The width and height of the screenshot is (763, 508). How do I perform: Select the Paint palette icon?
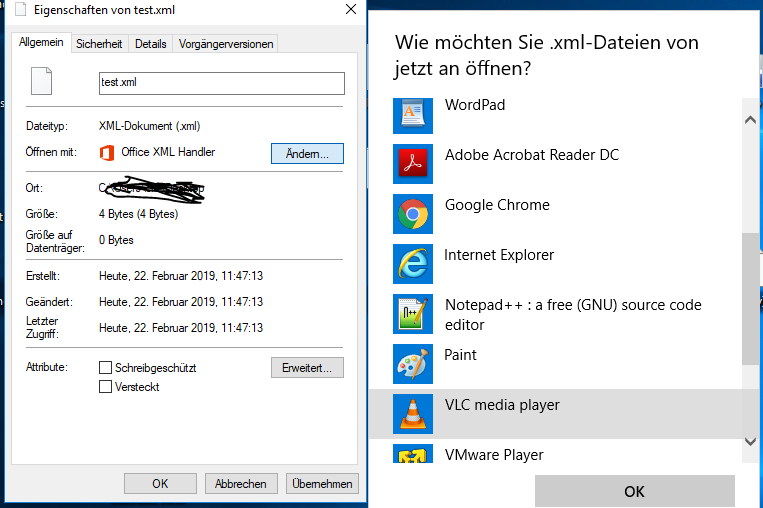[413, 364]
